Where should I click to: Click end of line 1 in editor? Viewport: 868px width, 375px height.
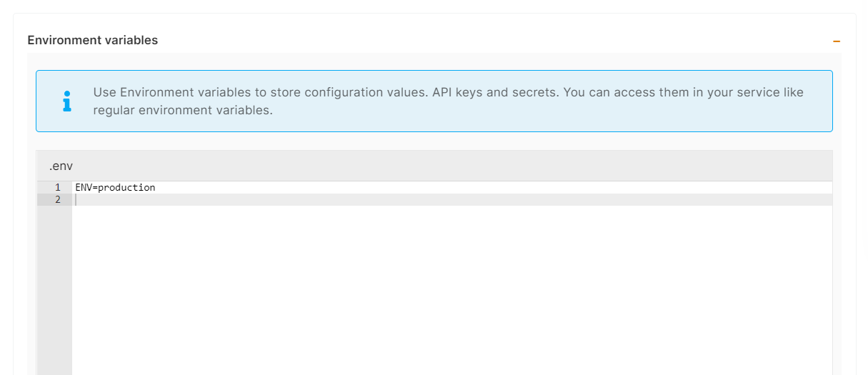[156, 188]
